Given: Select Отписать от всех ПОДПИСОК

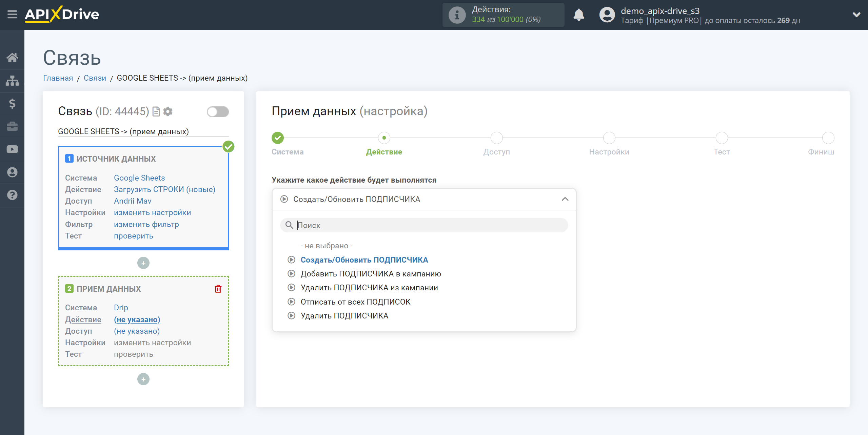Looking at the screenshot, I should click(355, 302).
